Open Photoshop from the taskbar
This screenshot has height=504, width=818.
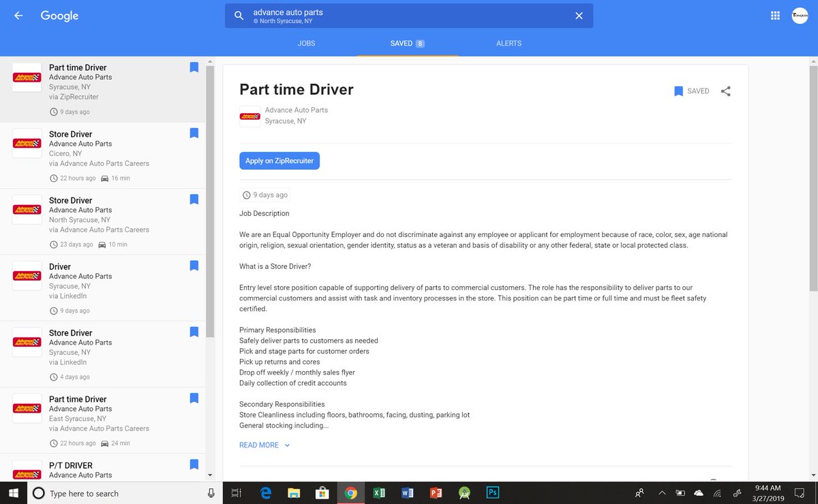pos(493,493)
